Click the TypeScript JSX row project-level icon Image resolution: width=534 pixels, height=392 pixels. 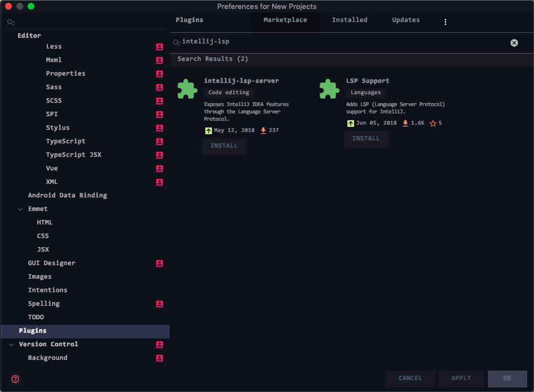160,155
